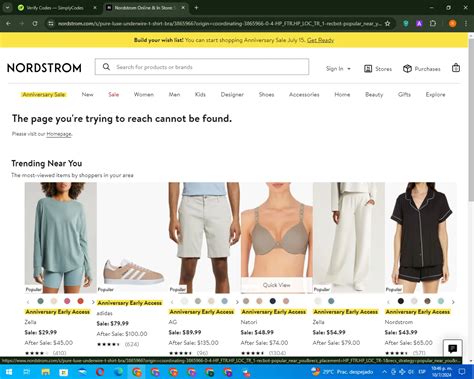474x379 pixels.
Task: Open black Nordstrom pajamas product image
Action: [421, 237]
